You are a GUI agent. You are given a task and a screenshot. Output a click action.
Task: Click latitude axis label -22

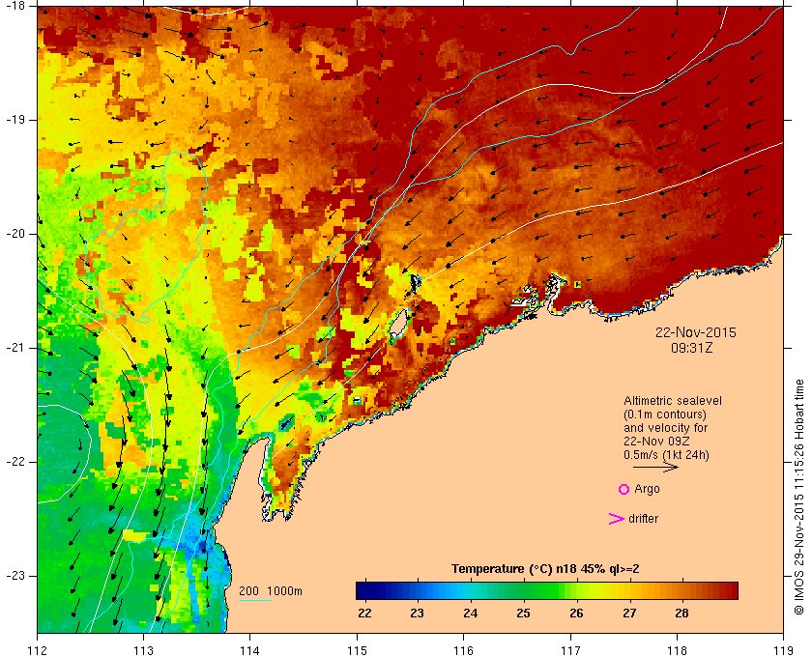coord(14,461)
